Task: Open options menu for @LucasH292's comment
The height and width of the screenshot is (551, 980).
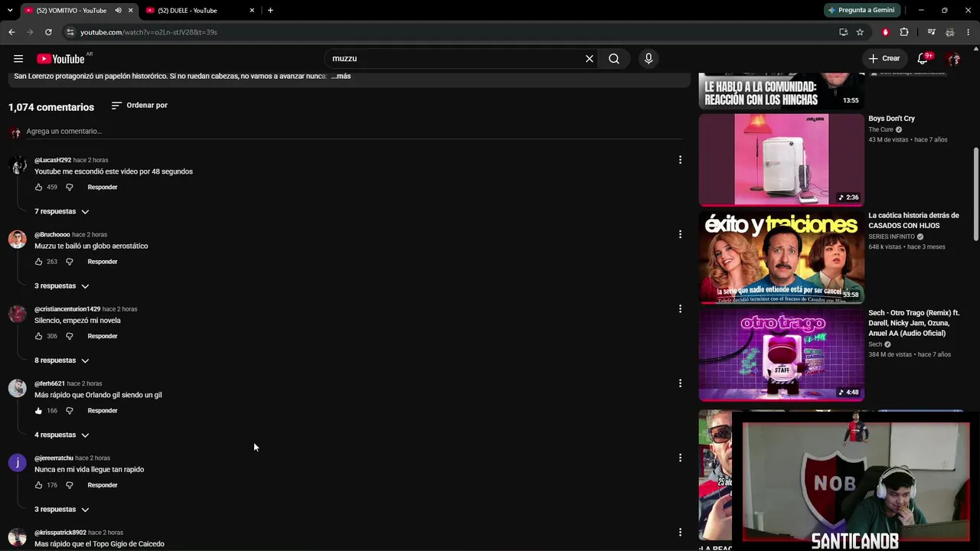Action: pos(680,160)
